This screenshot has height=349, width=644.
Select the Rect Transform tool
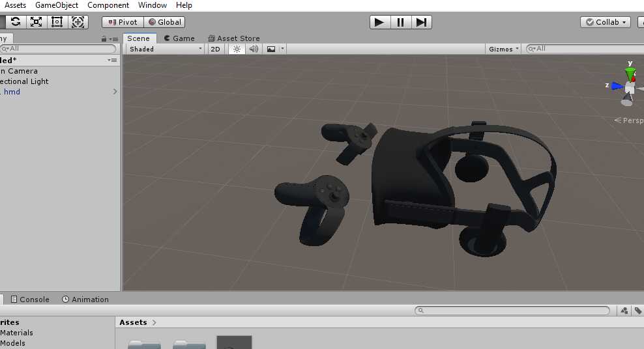(x=57, y=21)
